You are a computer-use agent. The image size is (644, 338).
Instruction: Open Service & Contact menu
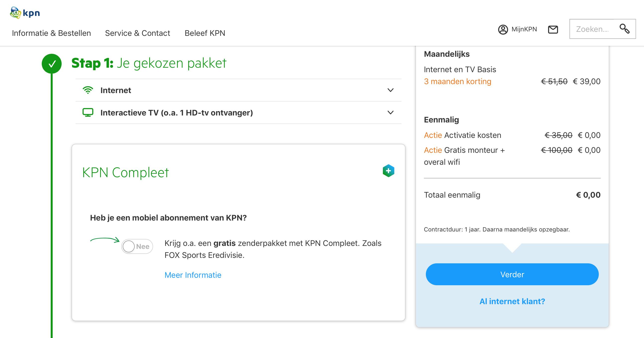point(137,33)
